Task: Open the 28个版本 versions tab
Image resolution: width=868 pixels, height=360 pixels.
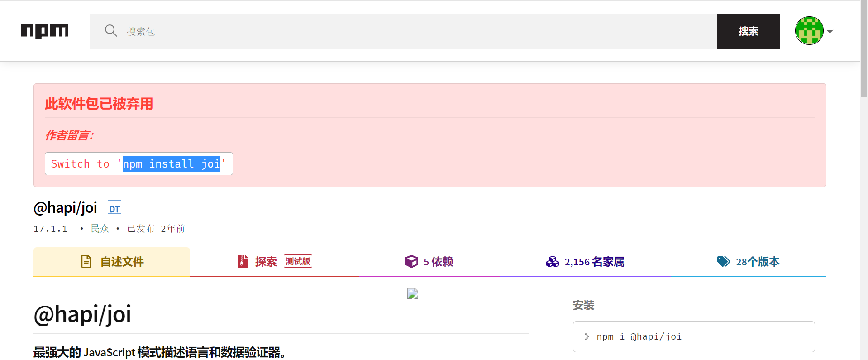Action: click(749, 262)
